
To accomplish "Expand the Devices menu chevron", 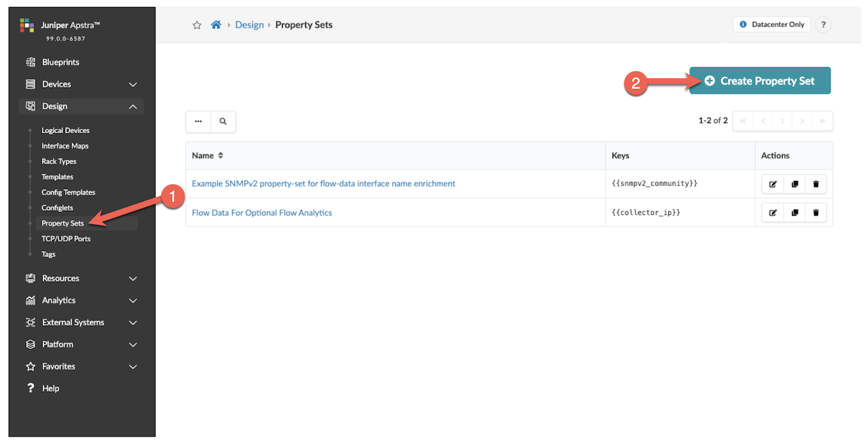I will pyautogui.click(x=133, y=85).
